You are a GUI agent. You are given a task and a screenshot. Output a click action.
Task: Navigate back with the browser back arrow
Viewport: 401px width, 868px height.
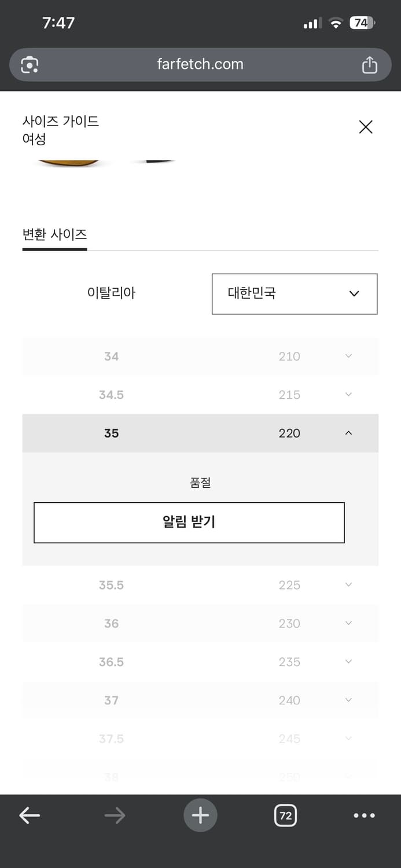pos(29,815)
